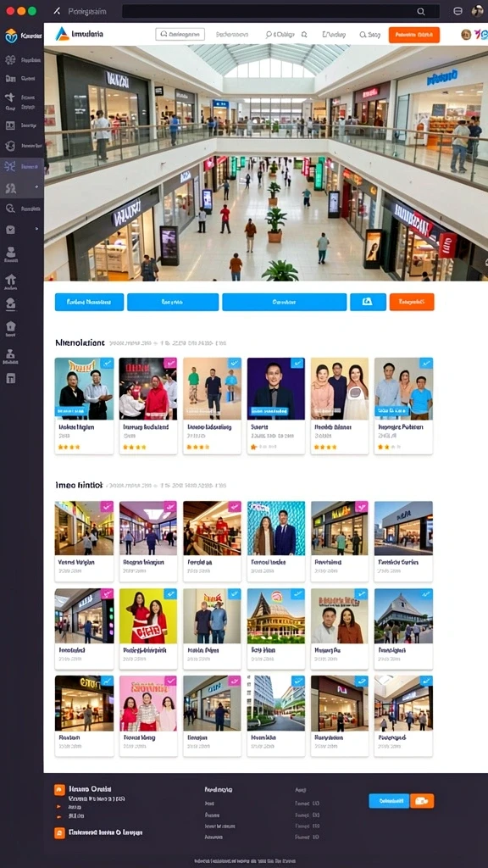Open the sidebar house-with-arrow icon
This screenshot has height=868, width=488.
(10, 280)
